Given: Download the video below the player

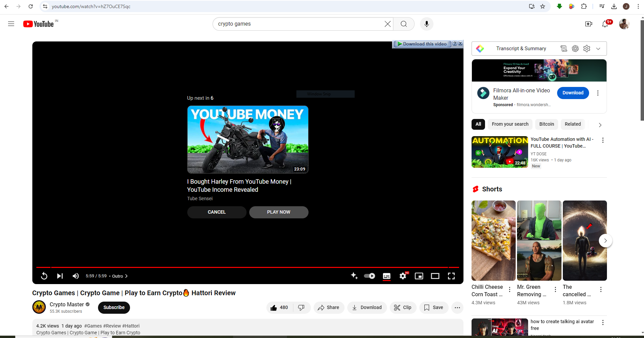Looking at the screenshot, I should click(367, 308).
